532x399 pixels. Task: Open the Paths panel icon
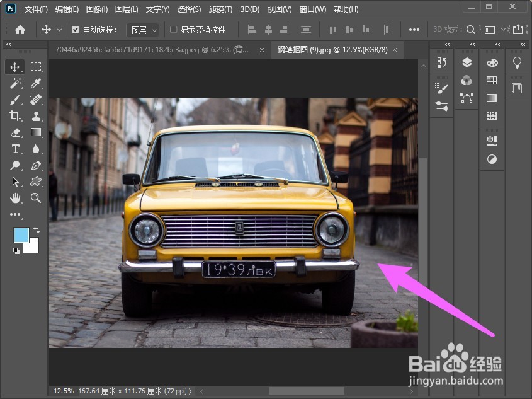(467, 98)
